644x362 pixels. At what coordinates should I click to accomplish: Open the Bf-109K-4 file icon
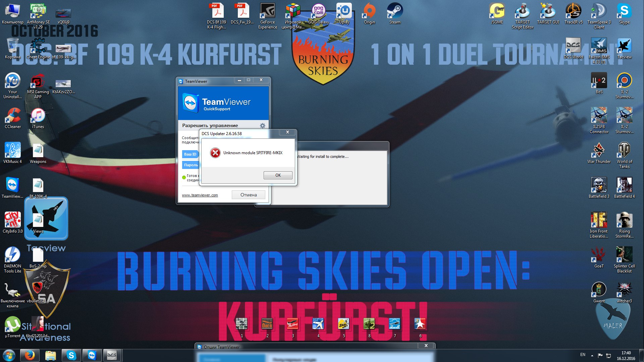38,188
